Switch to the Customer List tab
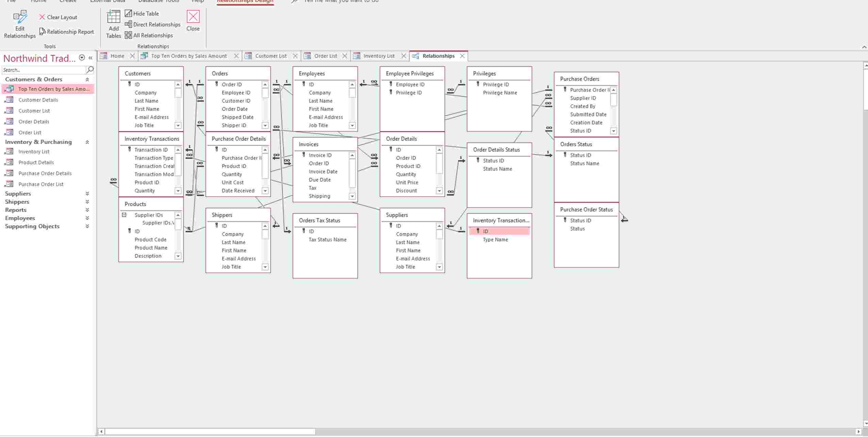 (x=271, y=55)
